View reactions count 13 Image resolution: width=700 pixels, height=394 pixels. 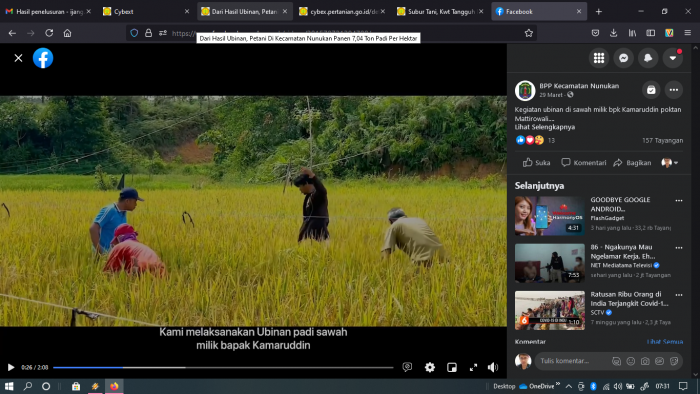551,141
